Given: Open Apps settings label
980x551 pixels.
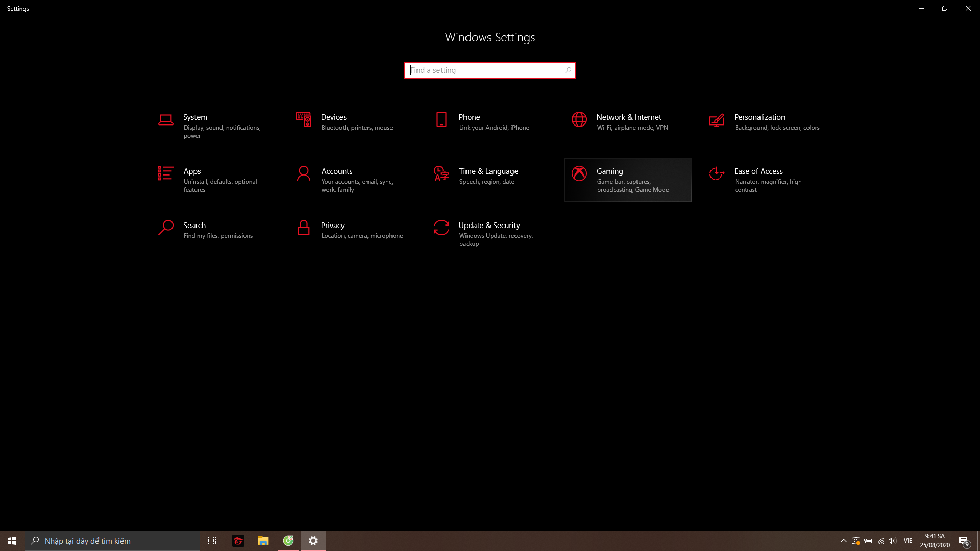Looking at the screenshot, I should click(x=192, y=171).
